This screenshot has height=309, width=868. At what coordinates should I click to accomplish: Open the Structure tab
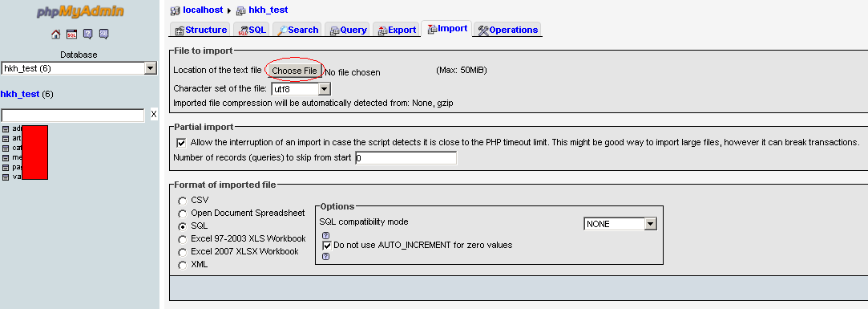coord(200,30)
